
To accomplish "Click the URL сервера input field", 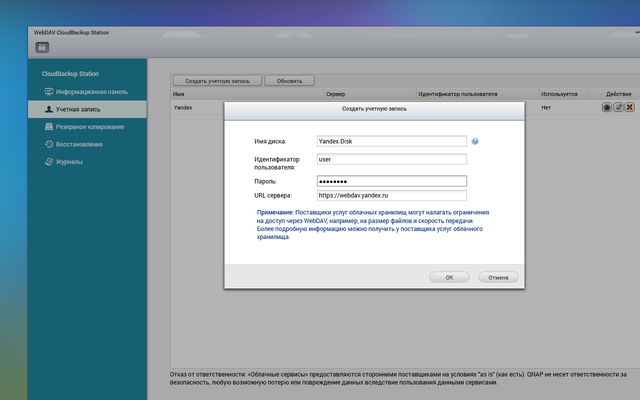I will click(391, 195).
